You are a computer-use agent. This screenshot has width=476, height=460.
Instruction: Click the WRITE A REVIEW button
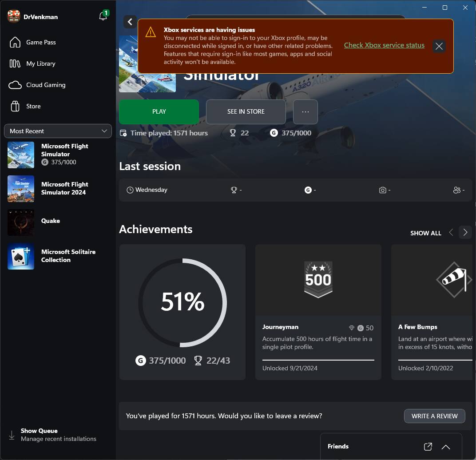[x=434, y=416]
